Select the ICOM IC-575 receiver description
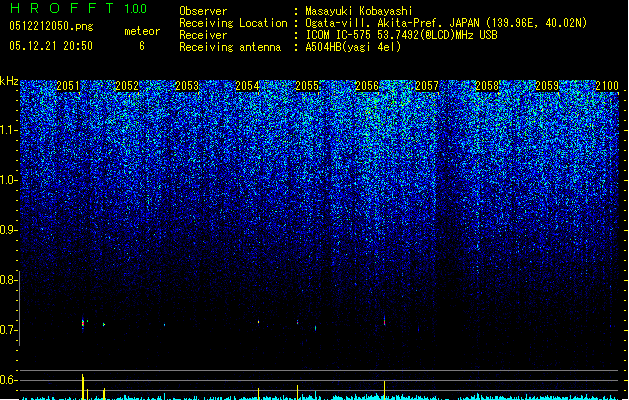Viewport: 629px width, 400px height. pyautogui.click(x=401, y=35)
